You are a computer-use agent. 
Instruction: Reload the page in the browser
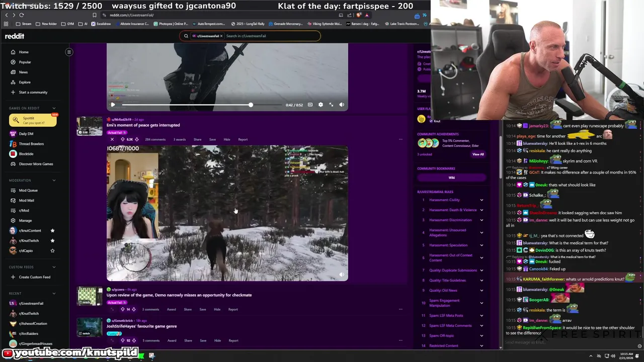click(22, 15)
